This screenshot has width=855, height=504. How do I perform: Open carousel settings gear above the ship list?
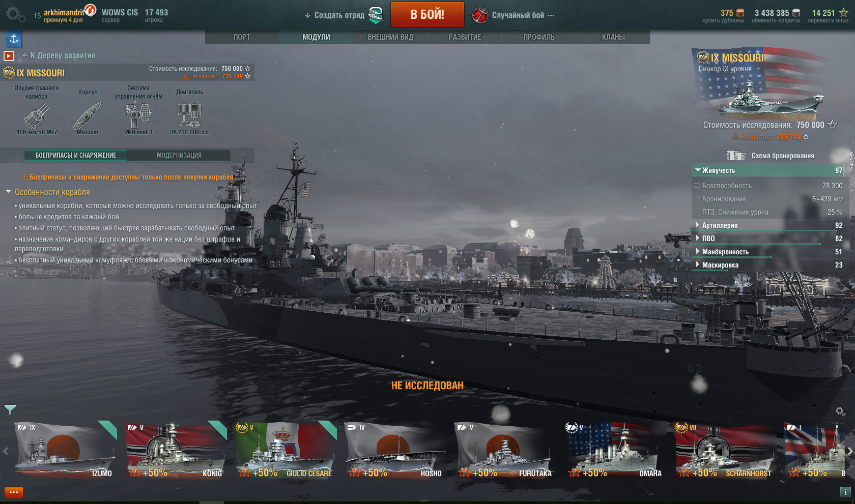pos(840,411)
